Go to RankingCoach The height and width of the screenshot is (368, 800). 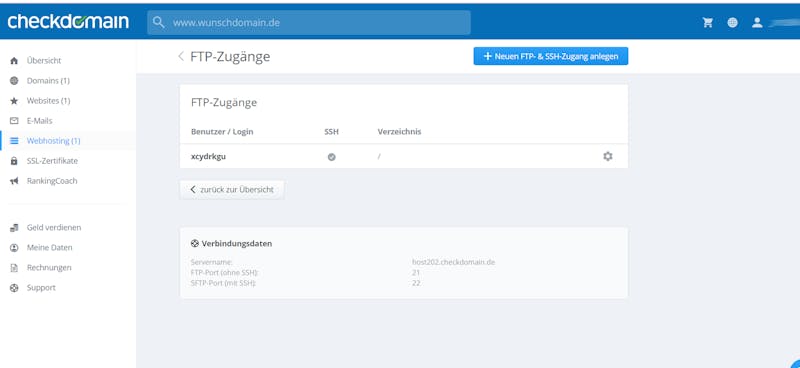pos(52,181)
